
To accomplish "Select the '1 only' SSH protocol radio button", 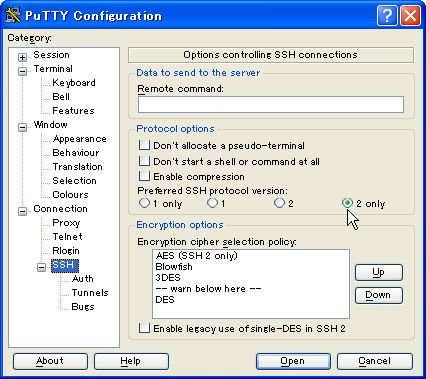I will point(144,203).
